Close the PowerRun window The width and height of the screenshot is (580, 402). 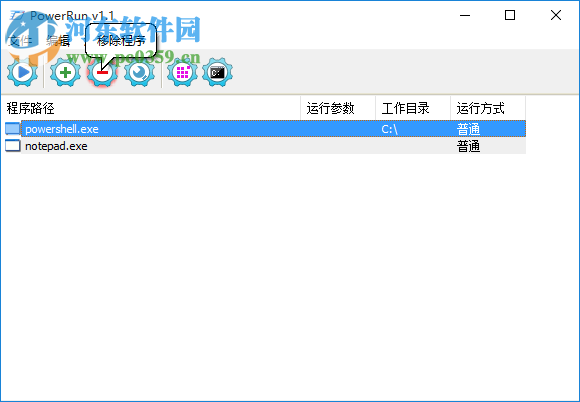pyautogui.click(x=556, y=15)
